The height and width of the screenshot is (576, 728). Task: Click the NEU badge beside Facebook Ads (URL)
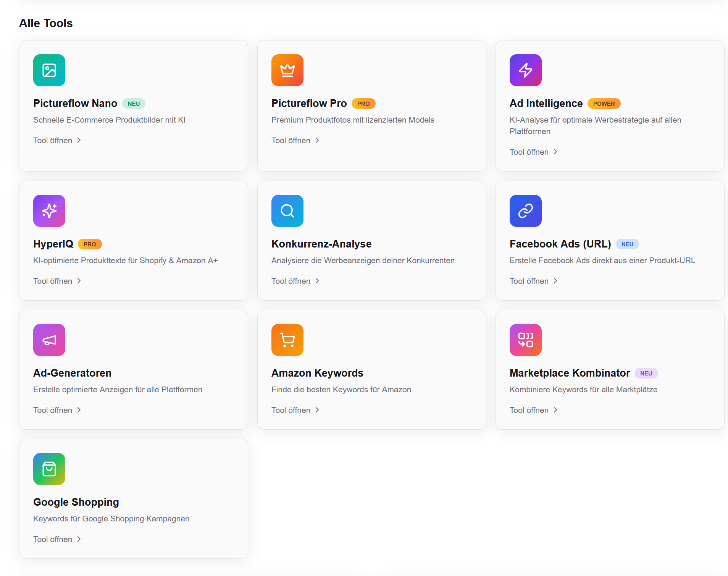click(627, 244)
